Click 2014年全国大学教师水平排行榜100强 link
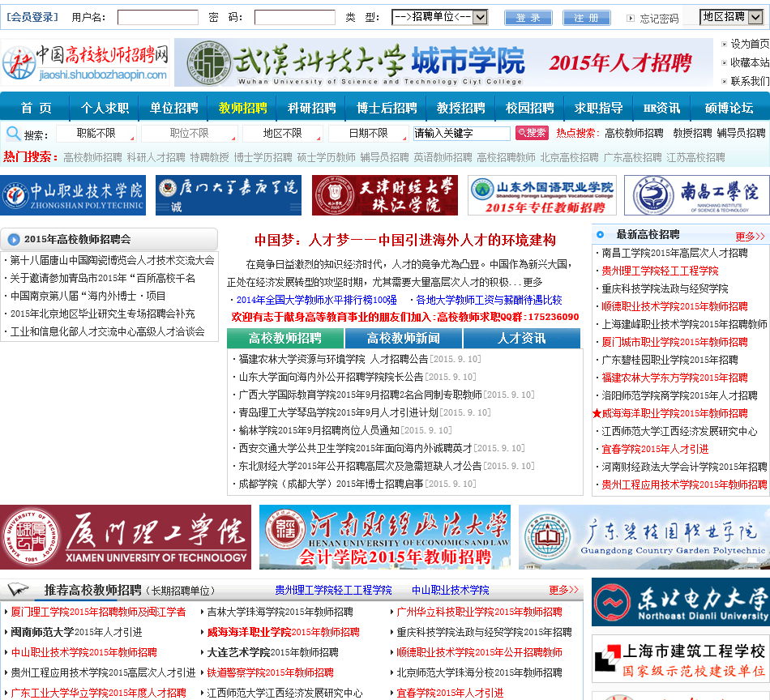770x700 pixels. point(316,300)
